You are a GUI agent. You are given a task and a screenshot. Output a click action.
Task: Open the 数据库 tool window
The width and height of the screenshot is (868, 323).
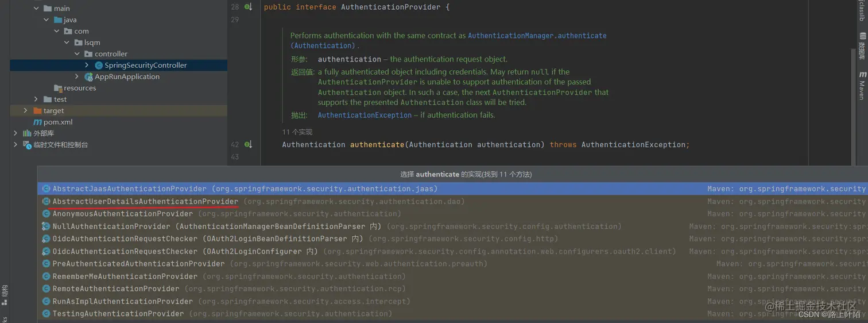862,46
